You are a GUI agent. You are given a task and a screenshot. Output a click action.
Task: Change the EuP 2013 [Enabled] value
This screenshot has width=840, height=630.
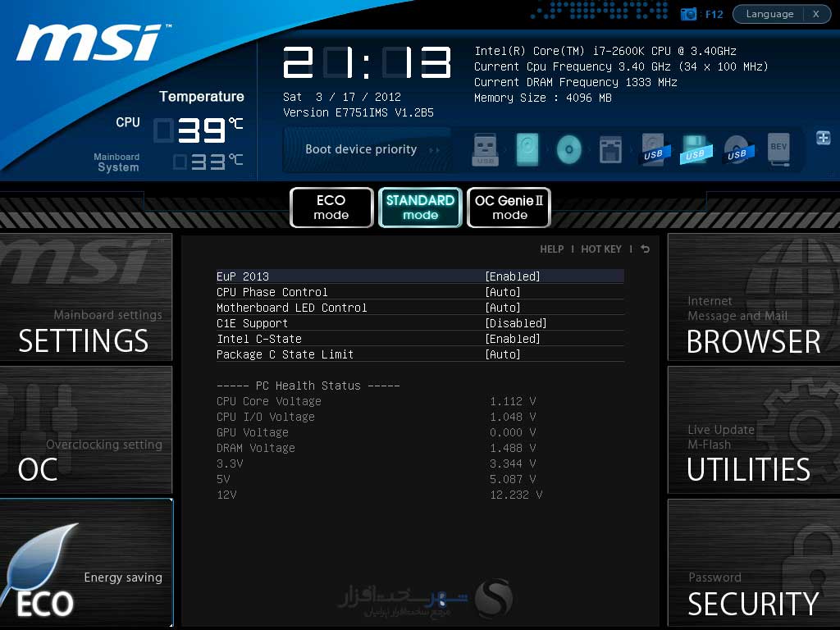coord(513,276)
